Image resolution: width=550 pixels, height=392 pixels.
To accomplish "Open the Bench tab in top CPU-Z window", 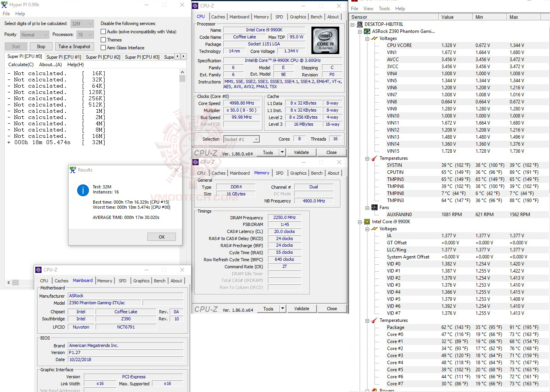I will pyautogui.click(x=317, y=17).
